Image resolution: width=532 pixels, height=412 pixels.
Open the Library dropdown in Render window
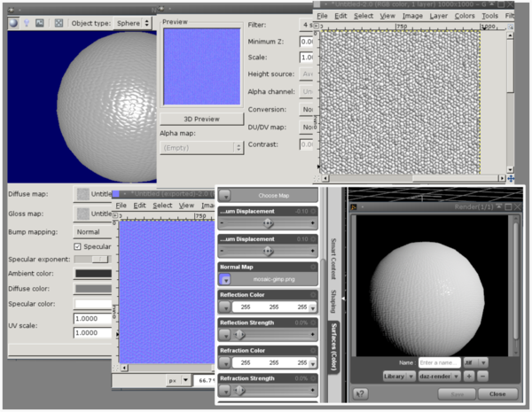coord(399,377)
